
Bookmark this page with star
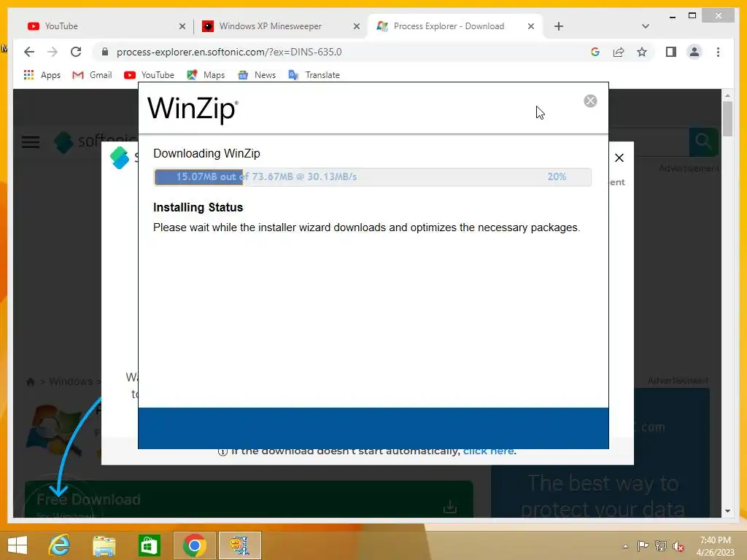(642, 52)
